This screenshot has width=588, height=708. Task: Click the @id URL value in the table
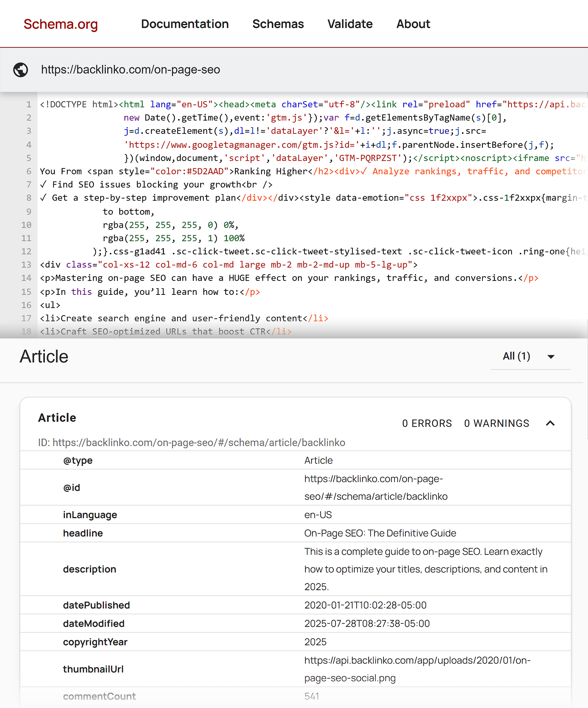pos(375,487)
